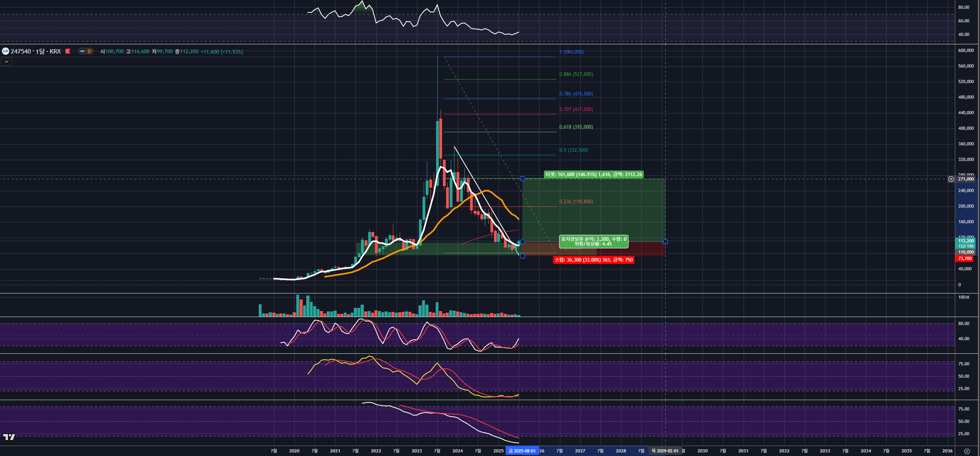
Task: Click the red 73,700 stop price label on scale
Action: click(964, 258)
